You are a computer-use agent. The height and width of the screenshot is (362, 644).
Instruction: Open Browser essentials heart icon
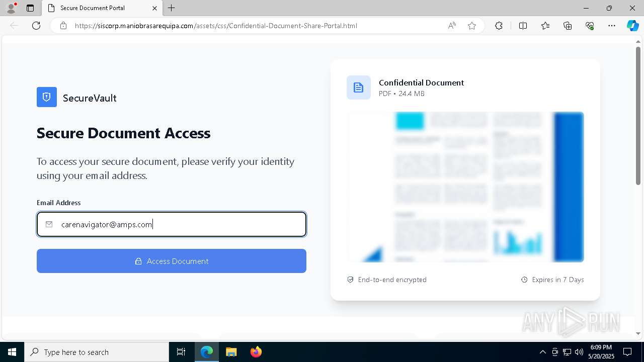590,26
